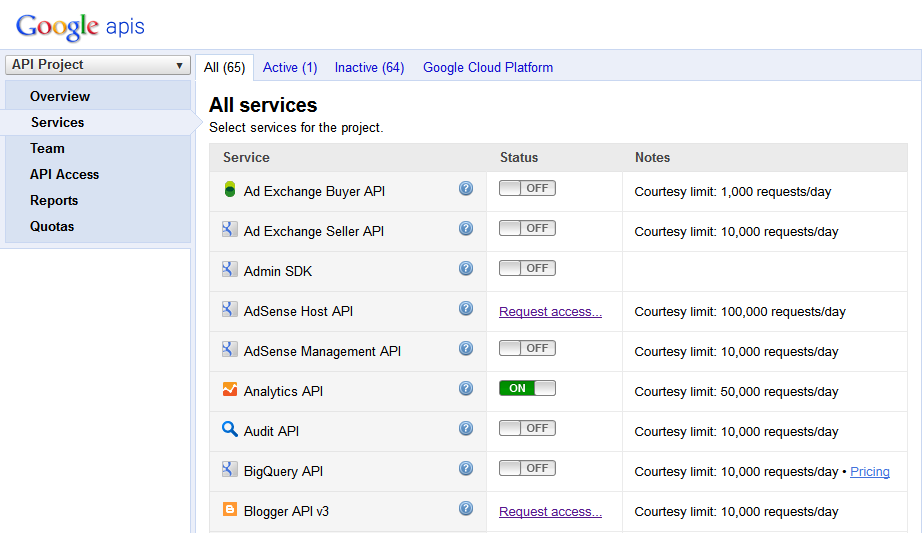Open Team in the sidebar
The height and width of the screenshot is (533, 922).
click(x=48, y=148)
